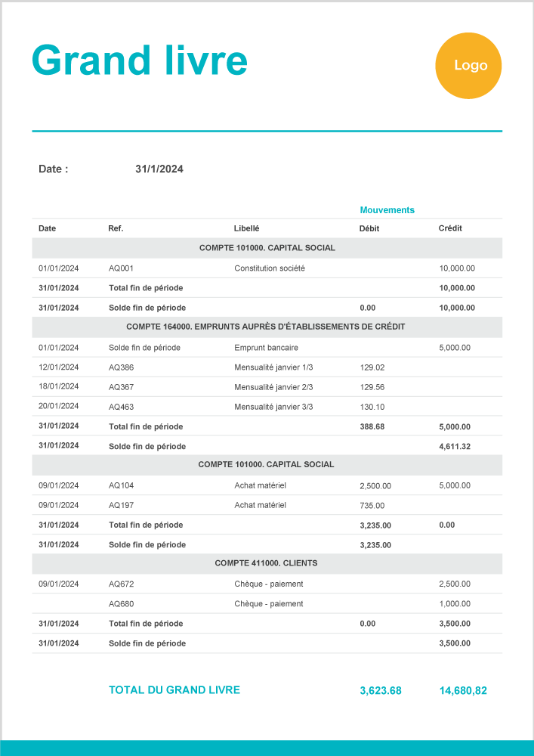Screen dimensions: 534x756
Task: Click the Mouvements heading
Action: pos(387,210)
